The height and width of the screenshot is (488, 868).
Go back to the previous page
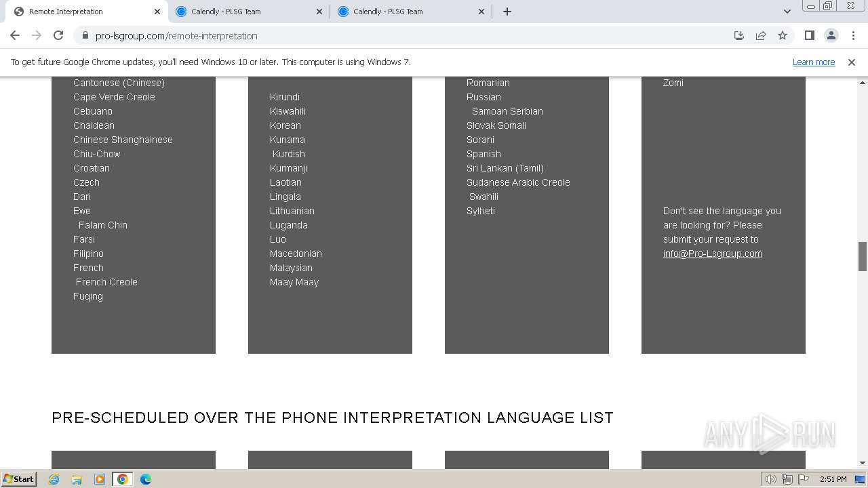(15, 35)
